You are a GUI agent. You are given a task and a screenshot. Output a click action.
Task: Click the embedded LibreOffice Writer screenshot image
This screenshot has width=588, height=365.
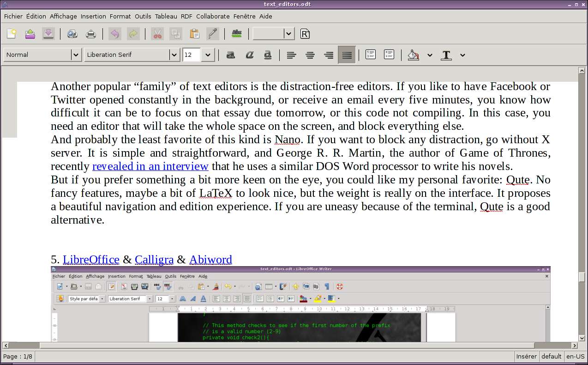pyautogui.click(x=300, y=304)
